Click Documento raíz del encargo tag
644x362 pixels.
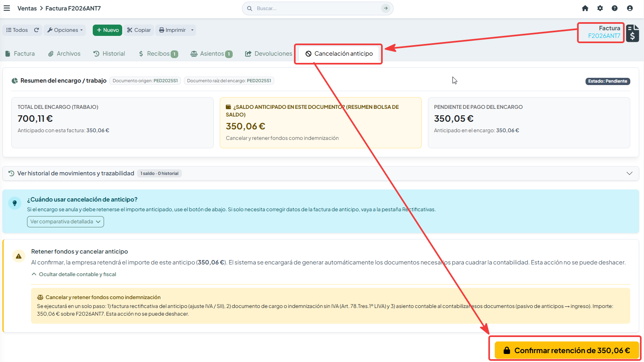click(x=229, y=81)
